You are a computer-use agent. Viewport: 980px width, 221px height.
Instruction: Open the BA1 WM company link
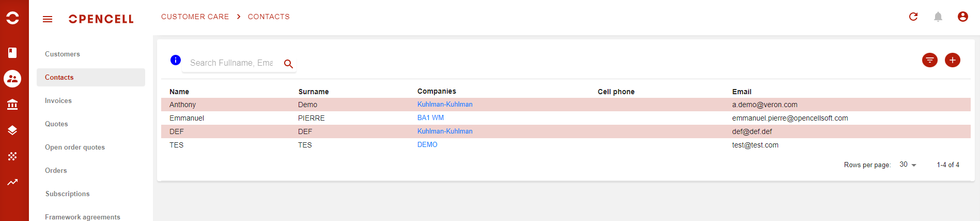point(430,117)
